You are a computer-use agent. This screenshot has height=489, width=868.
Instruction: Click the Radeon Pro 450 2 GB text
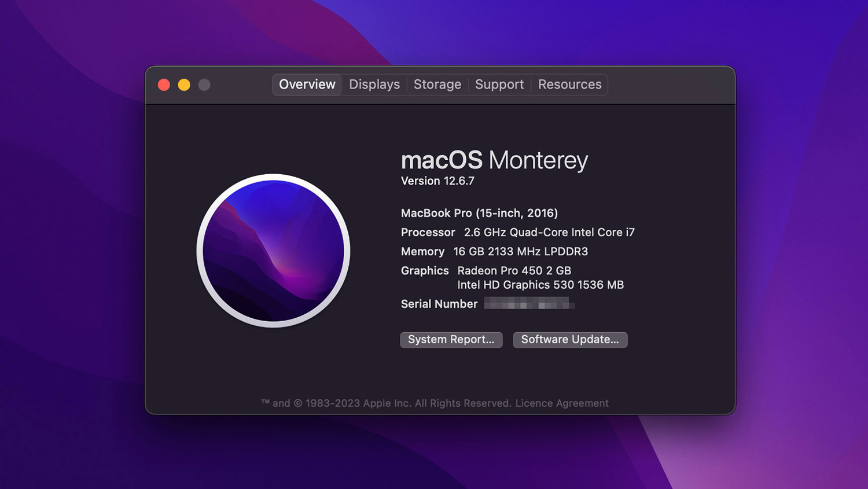[x=514, y=270]
